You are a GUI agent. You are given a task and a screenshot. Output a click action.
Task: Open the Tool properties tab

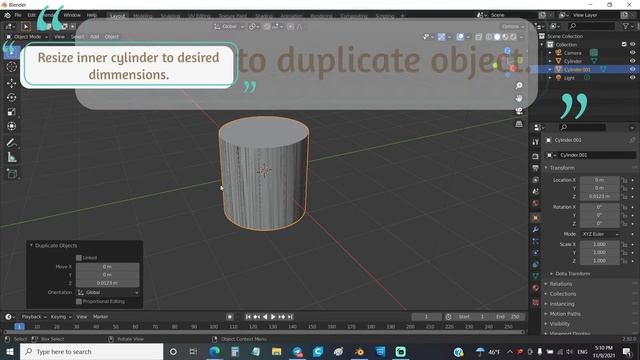point(536,142)
